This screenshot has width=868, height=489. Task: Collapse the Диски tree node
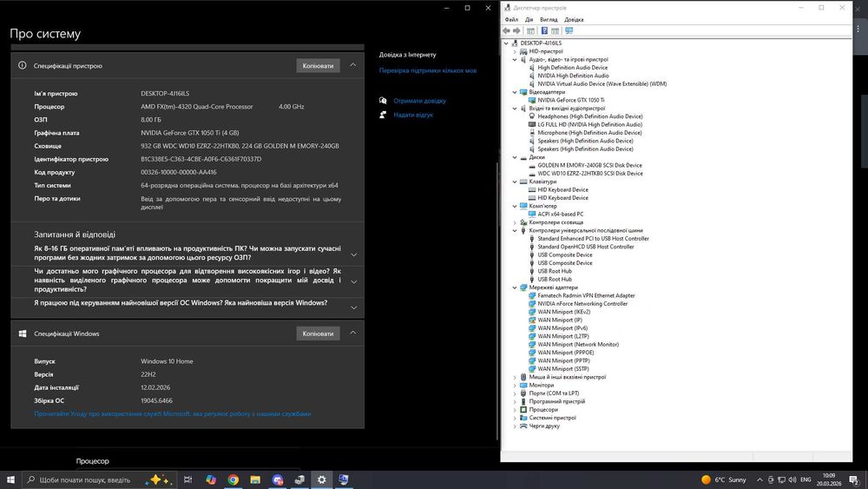click(x=515, y=157)
